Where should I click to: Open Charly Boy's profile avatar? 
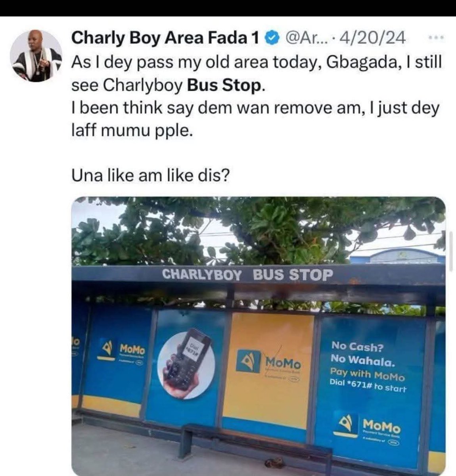tap(36, 56)
